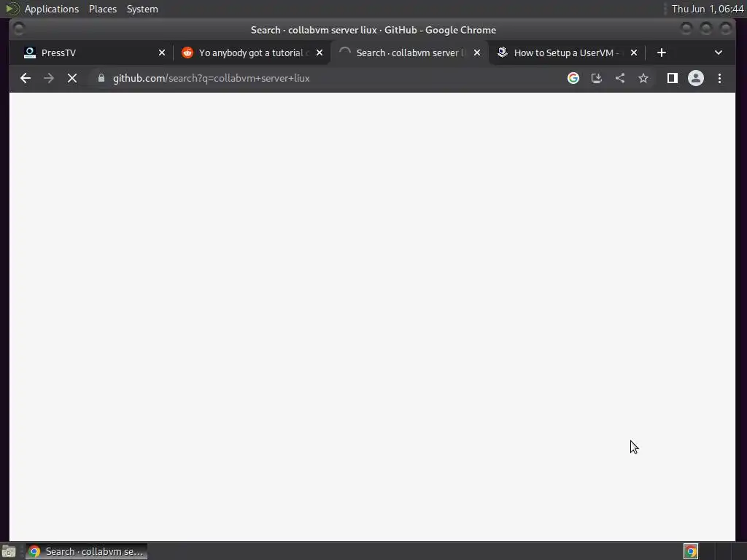Stop loading the GitHub search page

[72, 78]
